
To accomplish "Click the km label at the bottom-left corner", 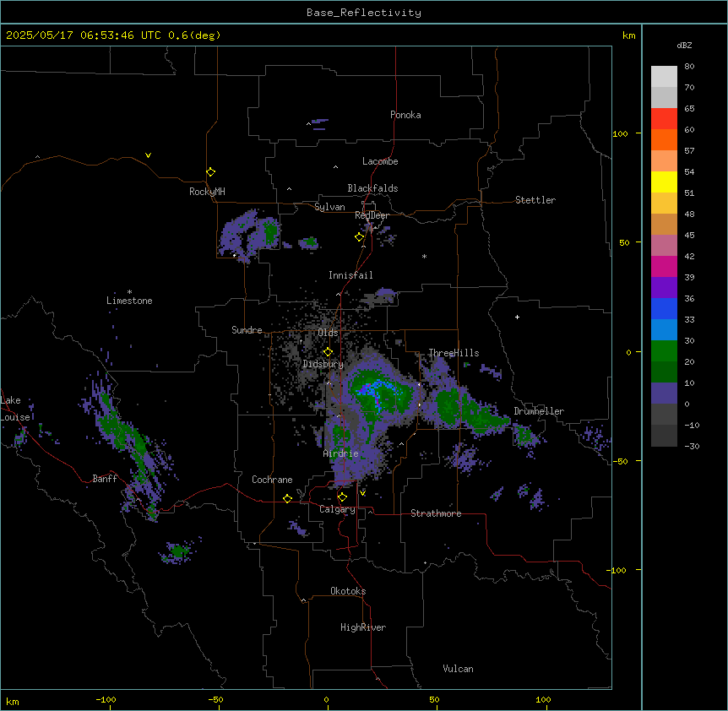I will point(13,701).
